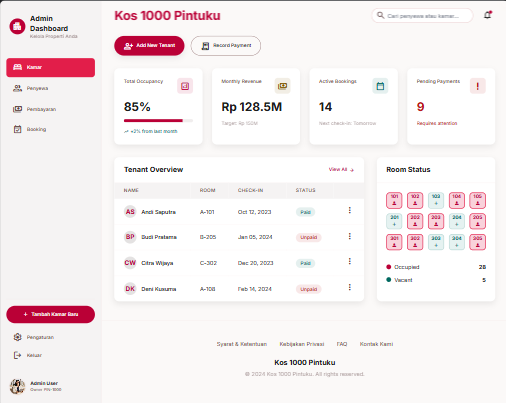Open the Penyewa sidebar menu
The image size is (506, 403).
click(51, 88)
